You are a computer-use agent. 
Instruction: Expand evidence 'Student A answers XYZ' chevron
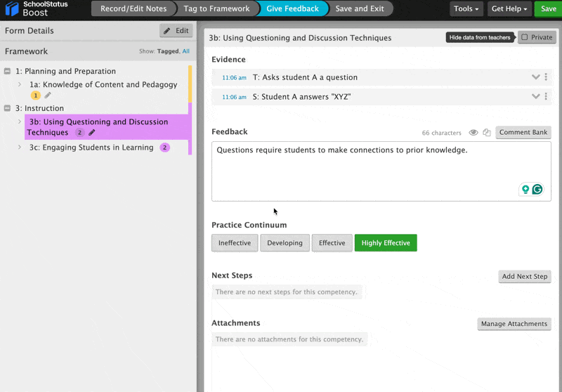tap(535, 96)
